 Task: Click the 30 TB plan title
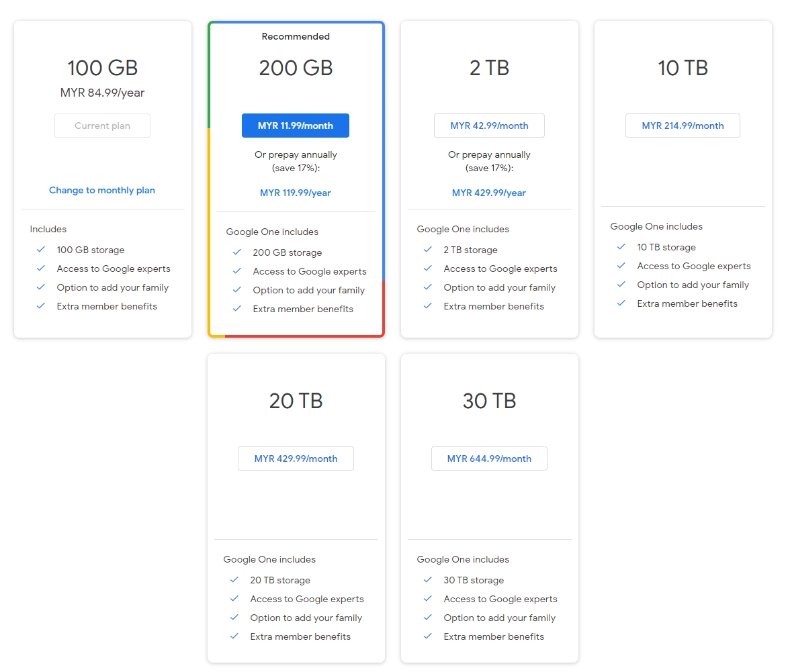(489, 401)
